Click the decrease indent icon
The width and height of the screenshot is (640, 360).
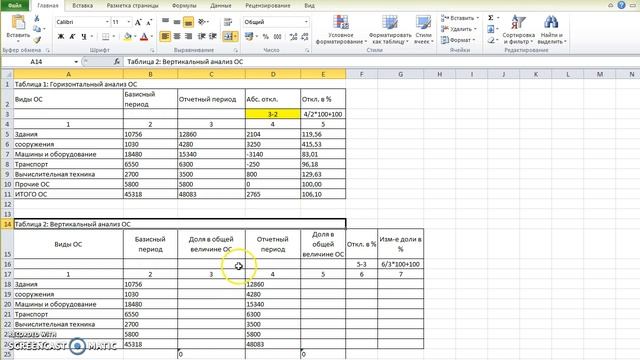[x=201, y=37]
